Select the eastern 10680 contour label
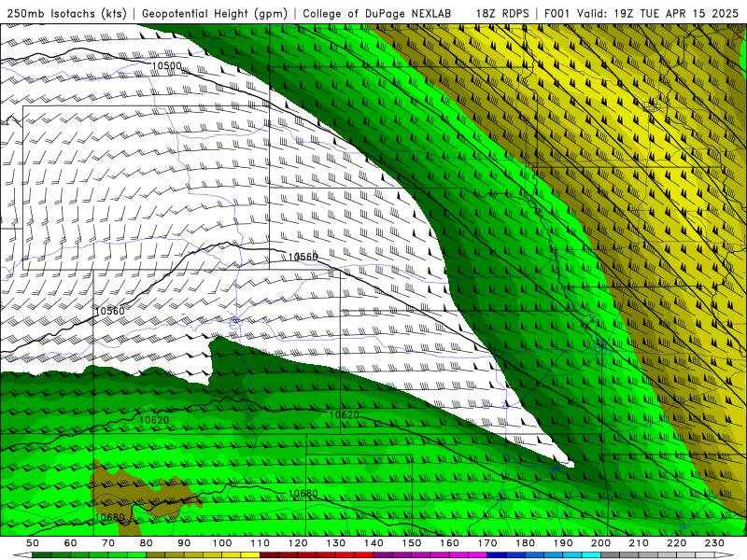Viewport: 747px width, 560px height. pos(303,493)
